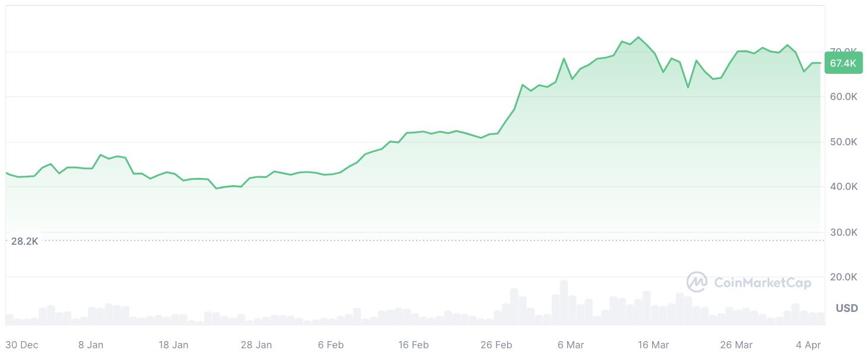Select the 60.0K price axis label
The width and height of the screenshot is (868, 356).
click(x=843, y=96)
